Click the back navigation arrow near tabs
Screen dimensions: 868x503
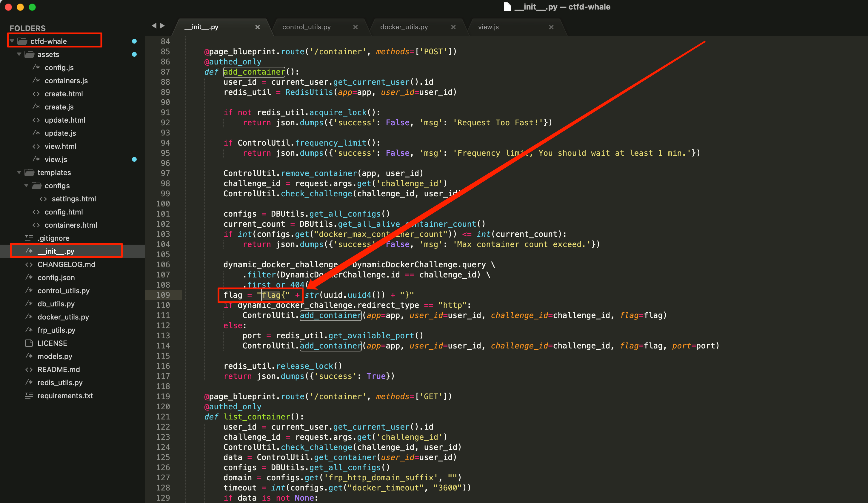154,25
